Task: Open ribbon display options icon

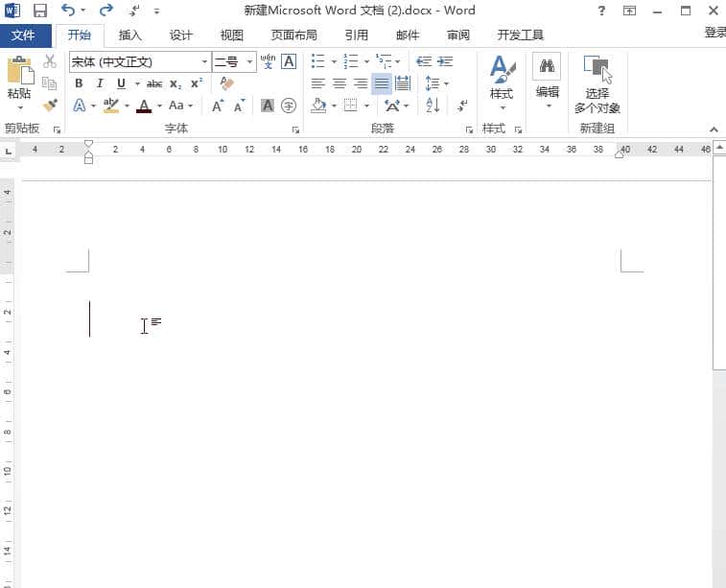Action: [x=629, y=11]
